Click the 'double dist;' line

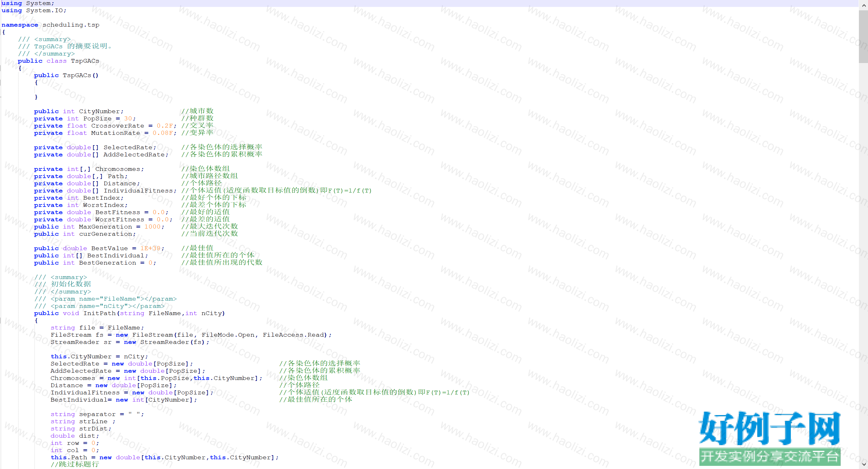[x=75, y=436]
